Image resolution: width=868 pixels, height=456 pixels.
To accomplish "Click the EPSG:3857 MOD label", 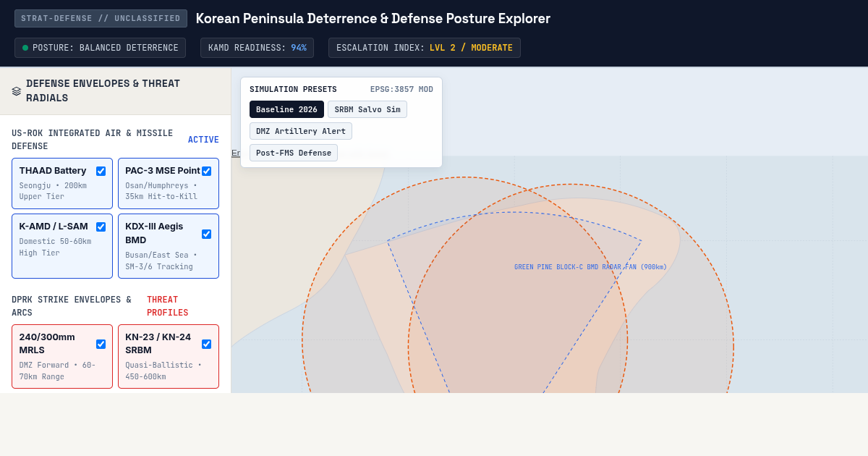I will coord(401,90).
